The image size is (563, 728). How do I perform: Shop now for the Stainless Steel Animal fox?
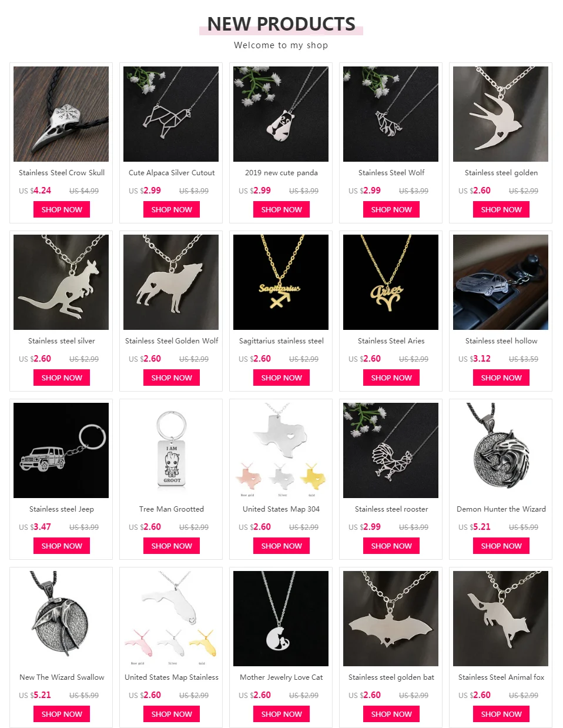[501, 714]
